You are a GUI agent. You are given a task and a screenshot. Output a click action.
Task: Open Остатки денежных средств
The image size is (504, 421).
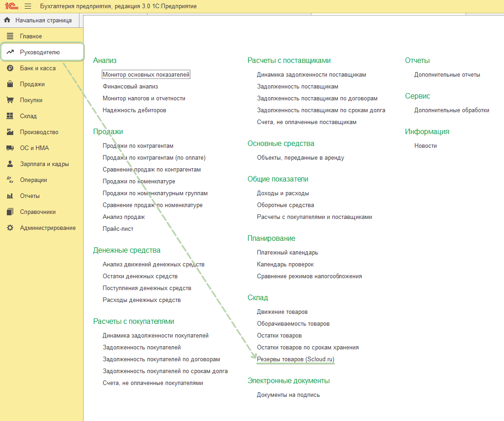[140, 276]
